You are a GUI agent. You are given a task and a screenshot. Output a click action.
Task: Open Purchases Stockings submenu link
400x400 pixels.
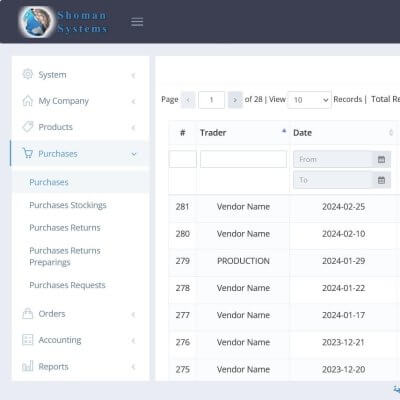pos(68,205)
